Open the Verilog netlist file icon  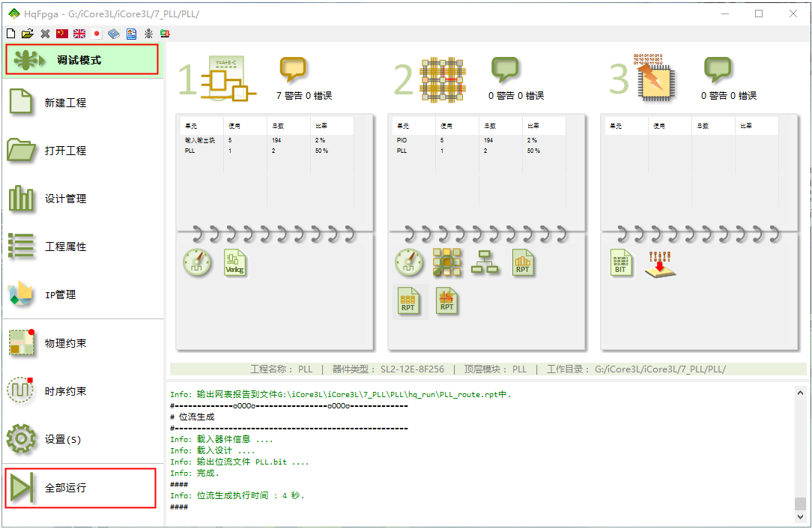pyautogui.click(x=234, y=263)
